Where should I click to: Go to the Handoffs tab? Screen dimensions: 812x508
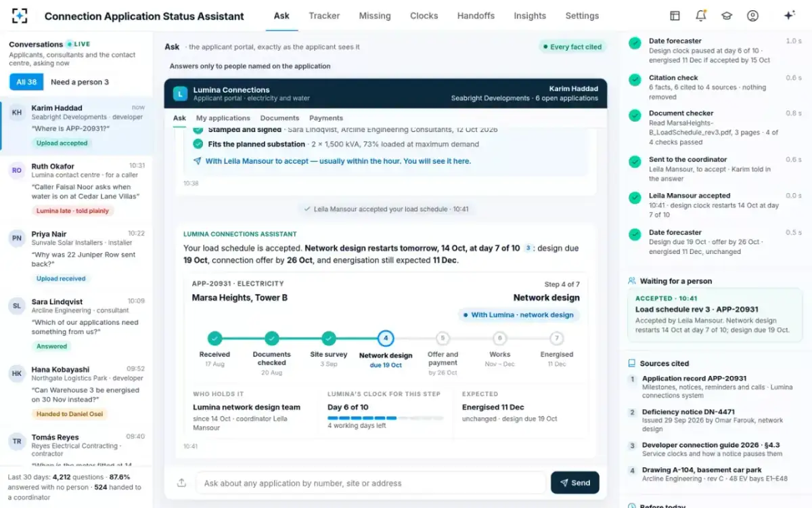pos(476,16)
